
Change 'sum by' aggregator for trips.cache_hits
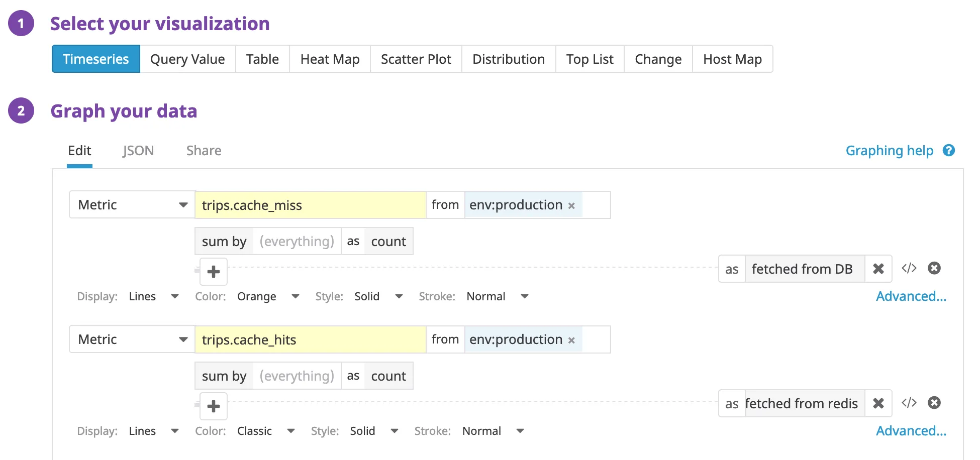coord(224,376)
